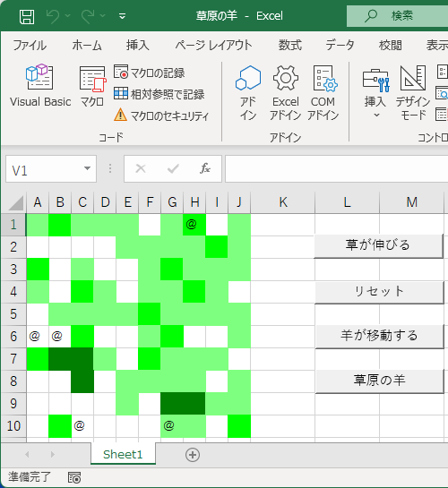Open the Excel アドイン dialog
Screen dimensions: 448x488
coord(286,93)
